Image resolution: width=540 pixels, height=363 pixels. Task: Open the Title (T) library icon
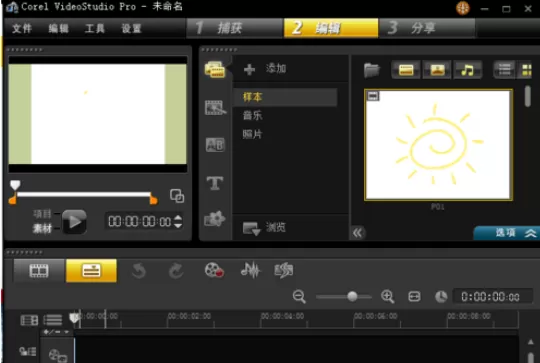tap(215, 183)
